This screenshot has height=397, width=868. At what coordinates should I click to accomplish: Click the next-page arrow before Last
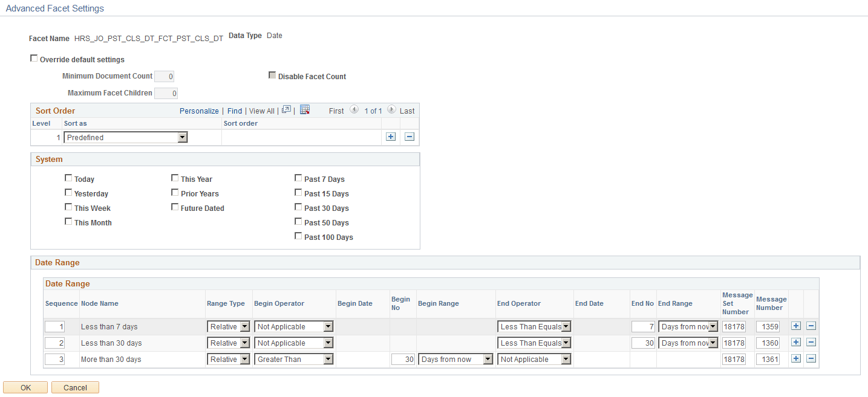(390, 110)
